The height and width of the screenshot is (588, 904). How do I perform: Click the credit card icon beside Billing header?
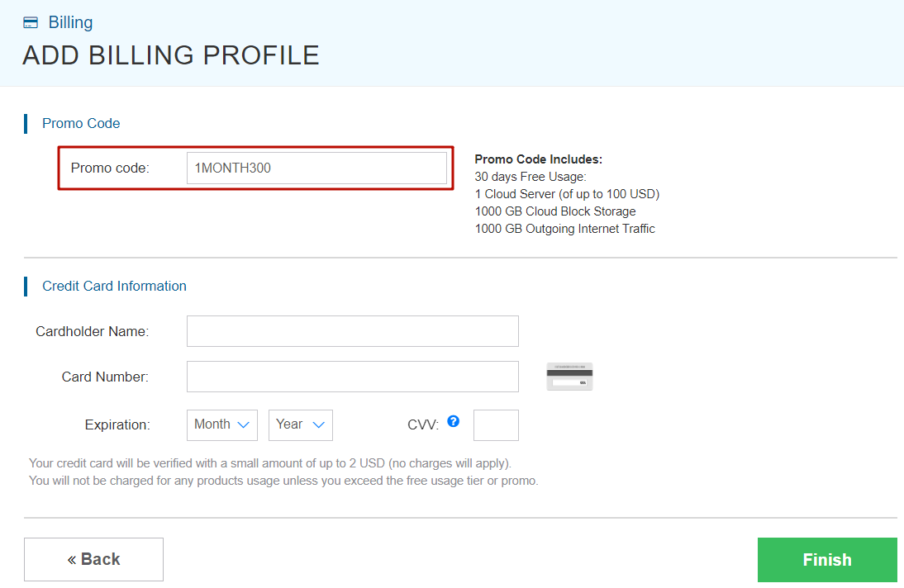(x=30, y=21)
